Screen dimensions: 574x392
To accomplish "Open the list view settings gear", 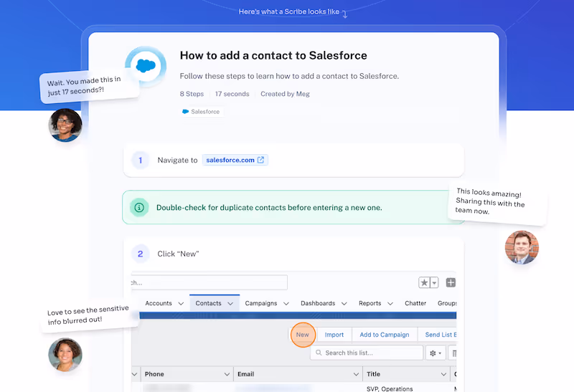I will pos(436,353).
